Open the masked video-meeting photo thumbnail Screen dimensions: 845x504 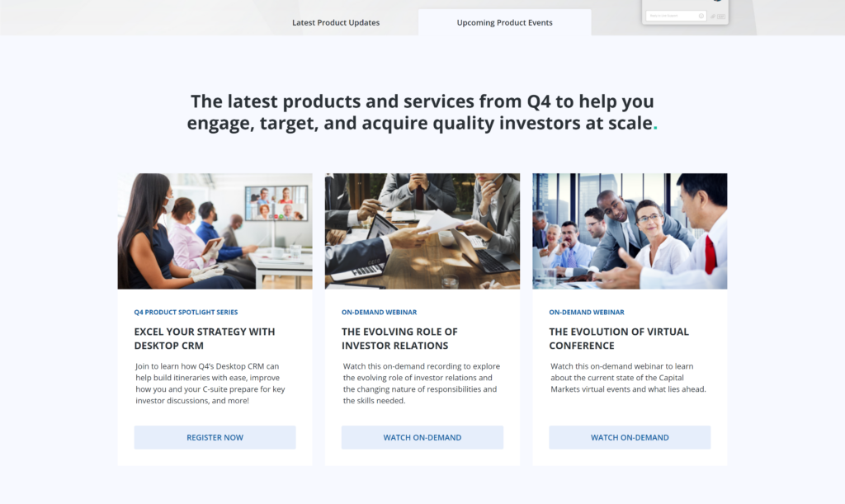pyautogui.click(x=215, y=231)
